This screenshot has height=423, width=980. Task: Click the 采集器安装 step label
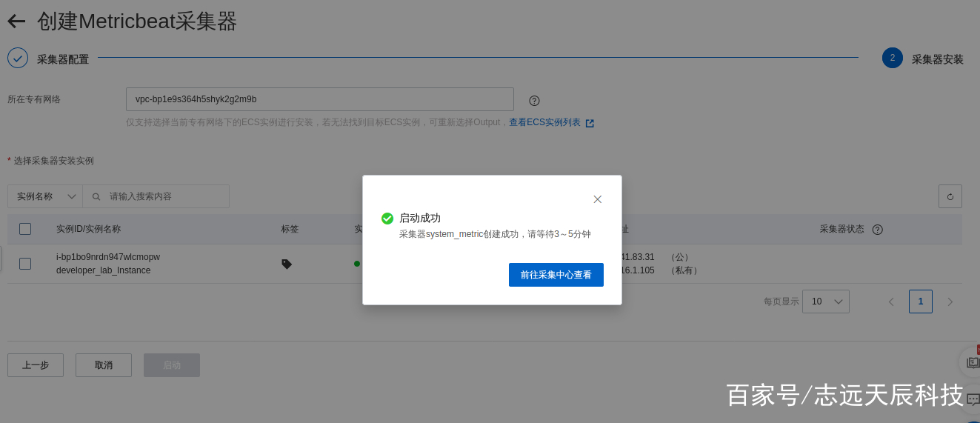click(x=938, y=59)
